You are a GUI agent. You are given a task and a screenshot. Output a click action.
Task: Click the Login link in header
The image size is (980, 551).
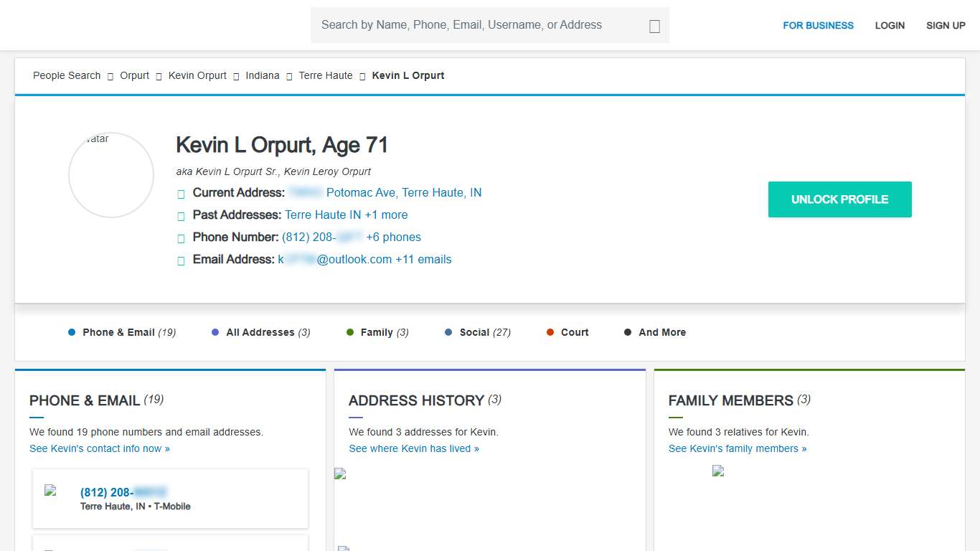(x=890, y=25)
